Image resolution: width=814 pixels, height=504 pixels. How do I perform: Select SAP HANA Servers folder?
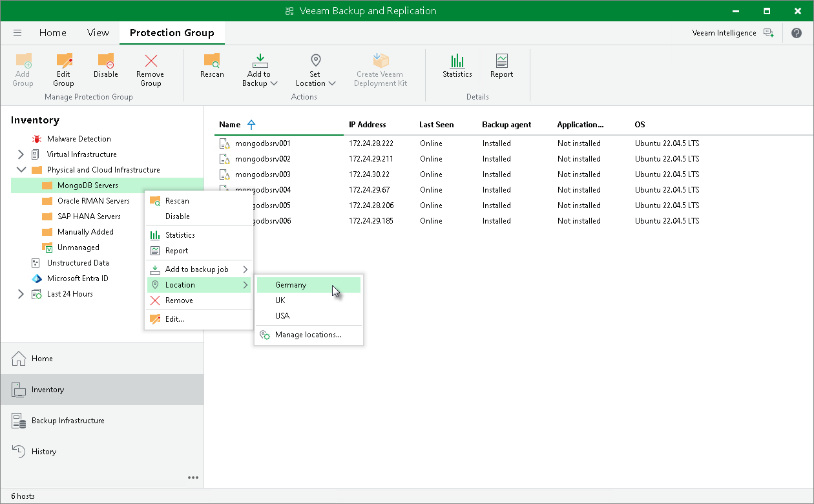(89, 216)
